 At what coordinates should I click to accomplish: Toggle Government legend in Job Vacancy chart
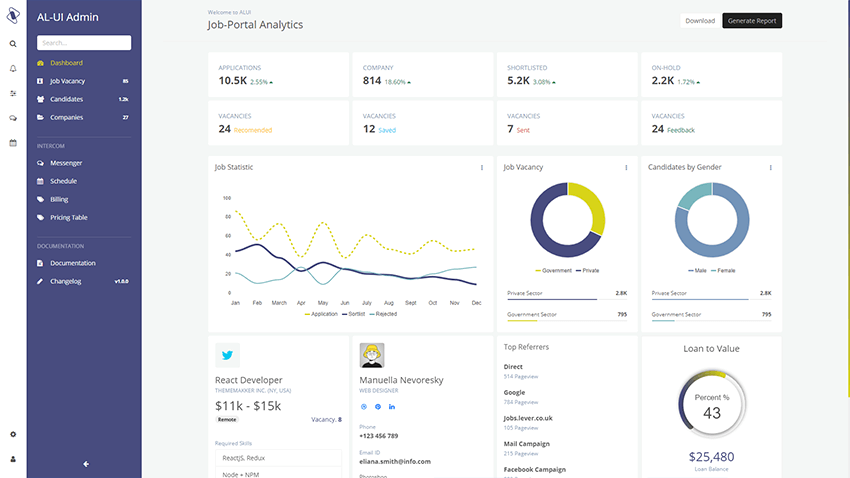click(553, 271)
